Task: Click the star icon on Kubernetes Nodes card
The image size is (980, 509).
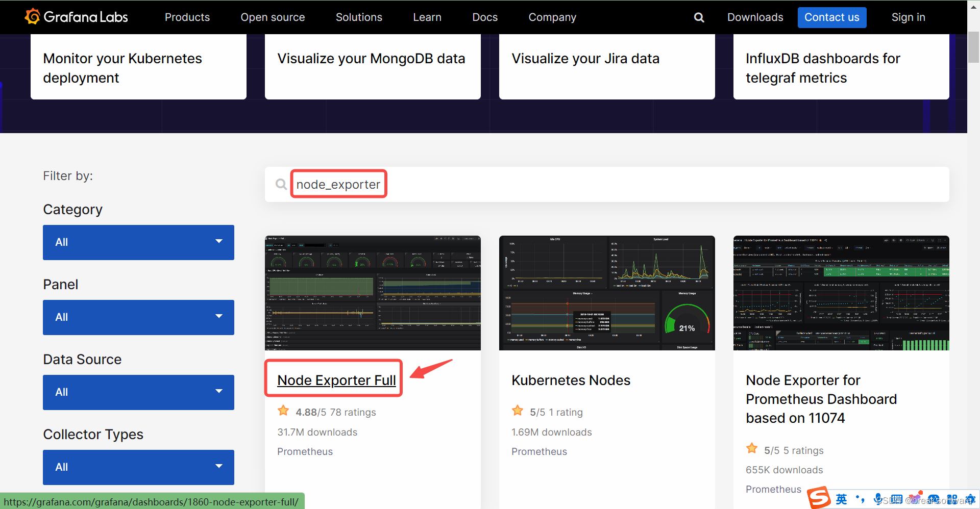Action: point(518,411)
